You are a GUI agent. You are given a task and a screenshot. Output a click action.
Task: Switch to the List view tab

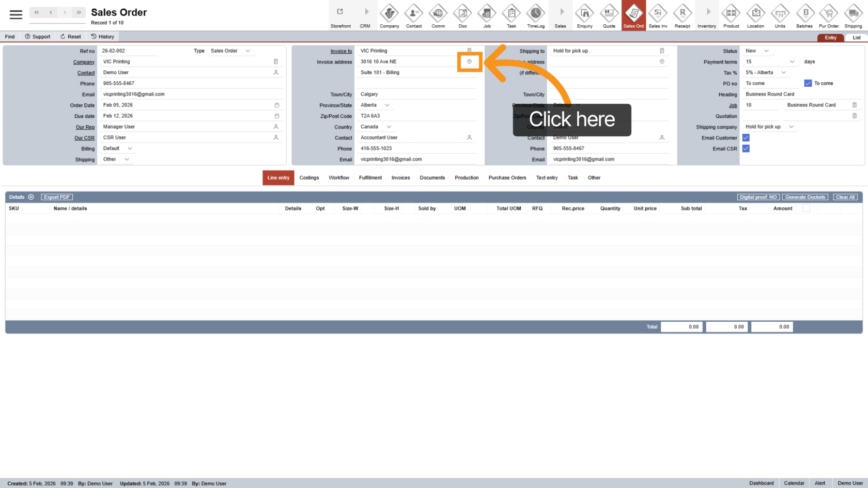tap(856, 38)
